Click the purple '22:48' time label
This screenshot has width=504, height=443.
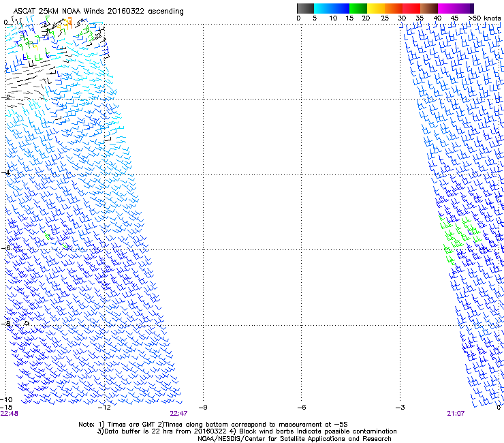(9, 413)
